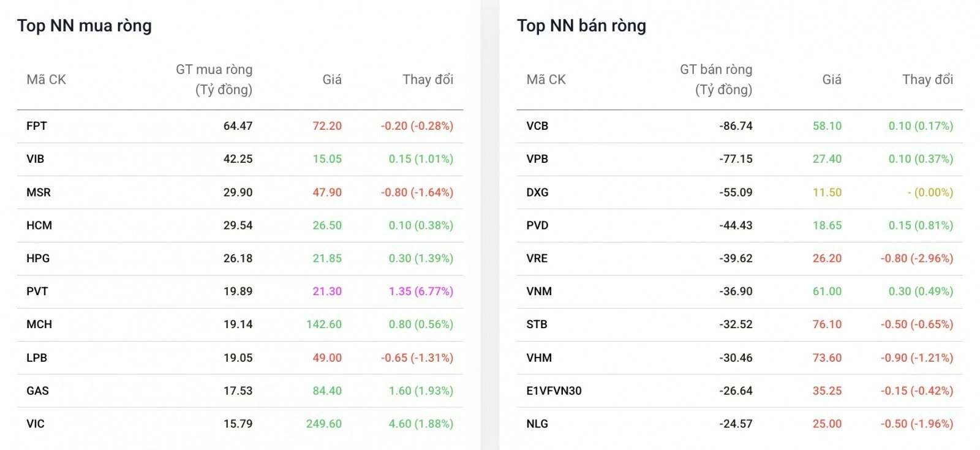Click HPG net buy value 26.18
This screenshot has width=980, height=450.
point(238,258)
